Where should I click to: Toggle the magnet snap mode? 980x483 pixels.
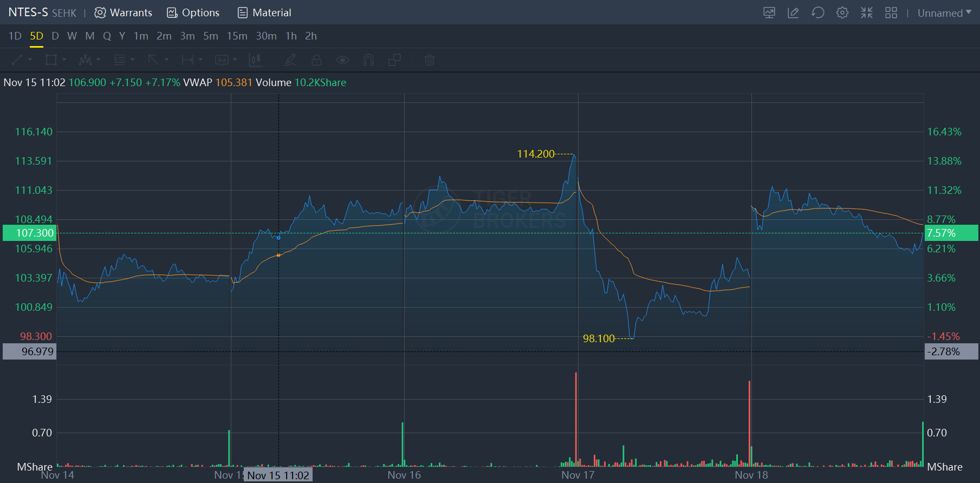coord(368,60)
